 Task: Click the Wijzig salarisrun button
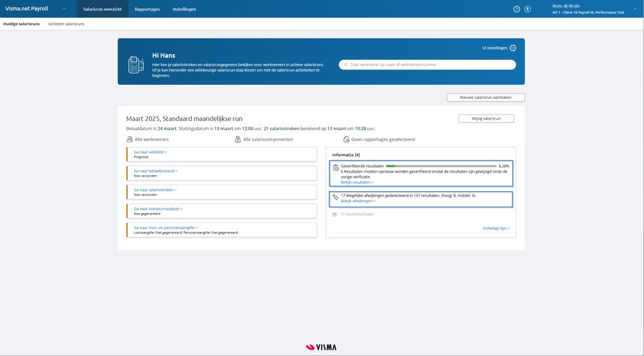486,118
